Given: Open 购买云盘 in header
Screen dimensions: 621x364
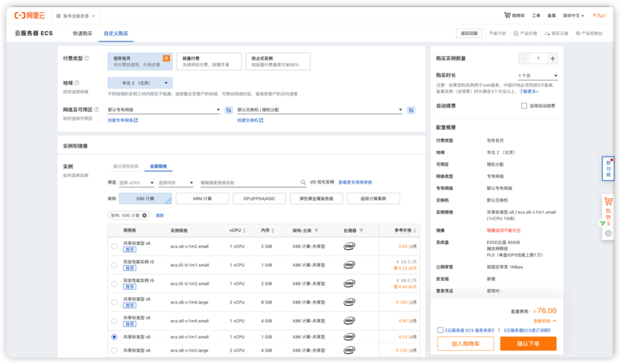Looking at the screenshot, I should point(556,33).
